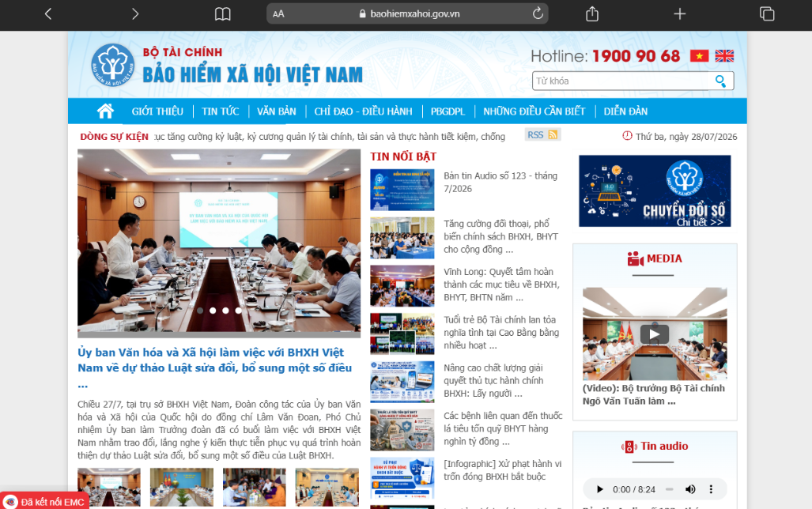Show all tabs overview icon

point(767,14)
